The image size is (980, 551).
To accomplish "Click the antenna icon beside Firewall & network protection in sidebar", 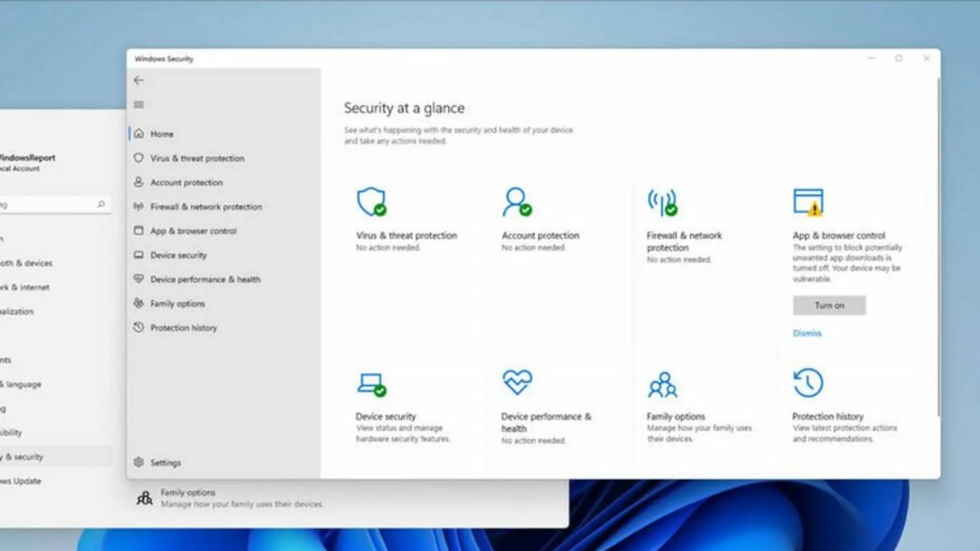I will [x=138, y=207].
